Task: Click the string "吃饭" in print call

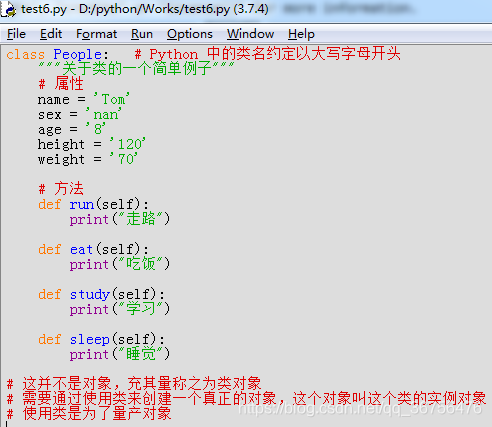Action: [141, 264]
